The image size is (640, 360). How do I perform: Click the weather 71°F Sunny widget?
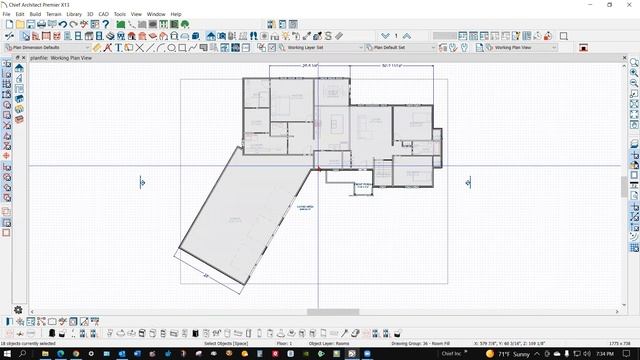pos(507,353)
